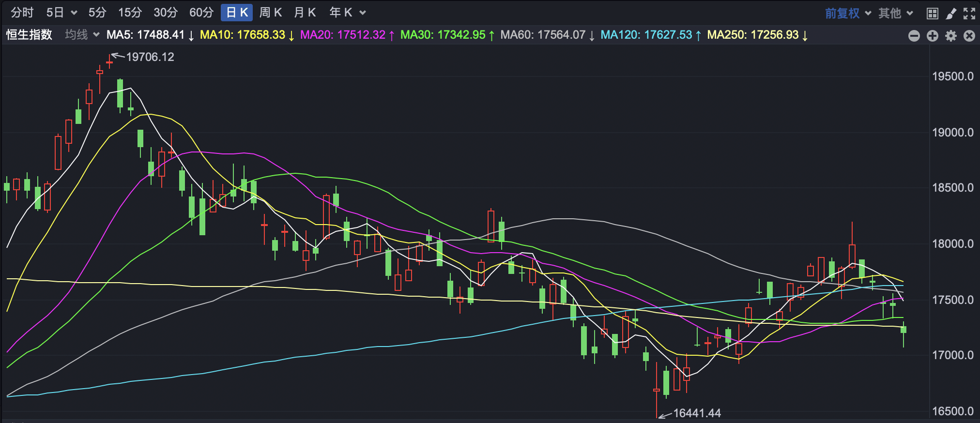
Task: Click the plus icon to add indicator
Action: point(933,35)
